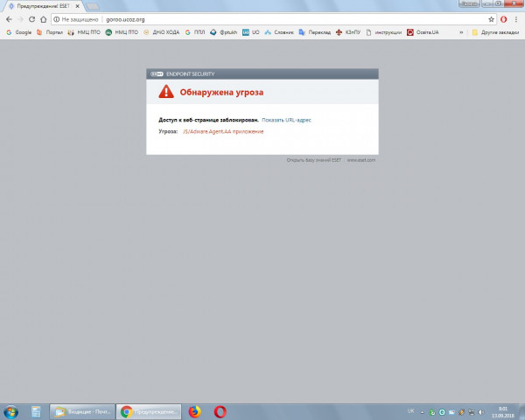Viewport: 525px width, 420px height.
Task: Open the Chrome three-dot menu
Action: [516, 19]
